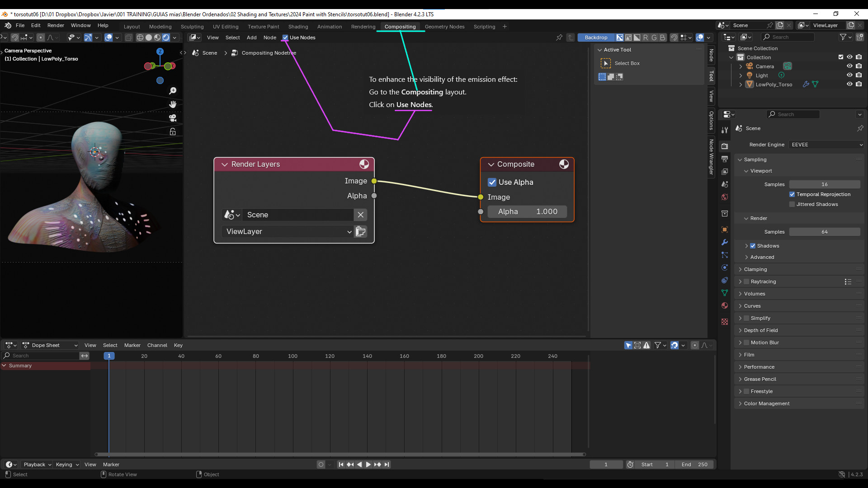Open the Render Engine EEVEE dropdown

(826, 145)
